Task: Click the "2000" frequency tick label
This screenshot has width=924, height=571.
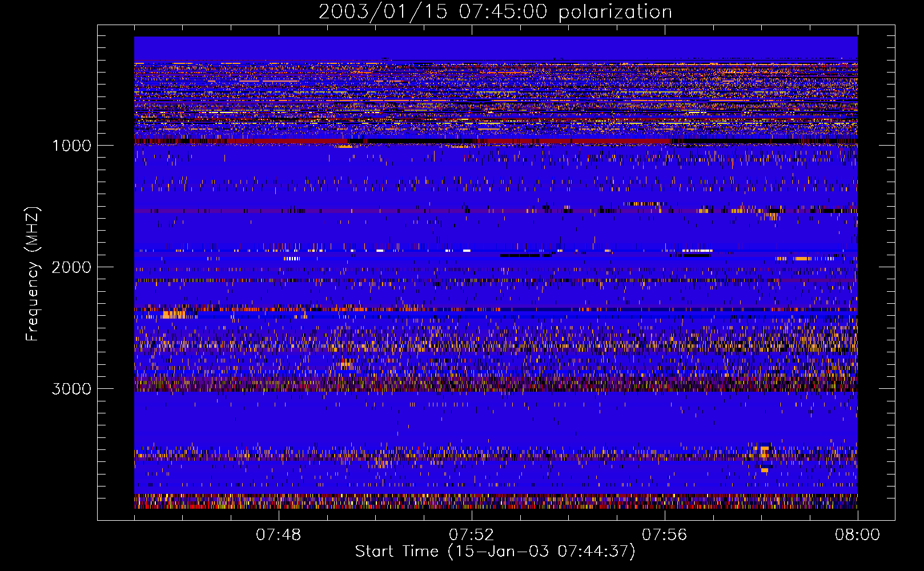Action: tap(71, 267)
